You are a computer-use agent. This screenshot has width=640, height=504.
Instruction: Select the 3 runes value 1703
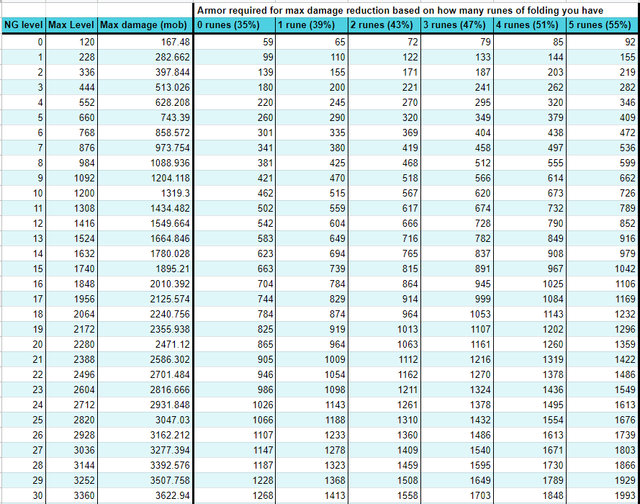[x=457, y=495]
